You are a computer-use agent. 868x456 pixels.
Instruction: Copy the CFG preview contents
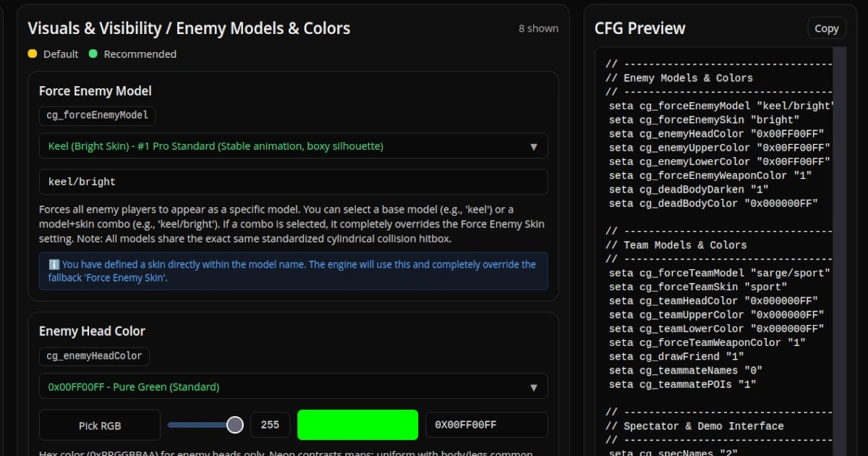(826, 28)
